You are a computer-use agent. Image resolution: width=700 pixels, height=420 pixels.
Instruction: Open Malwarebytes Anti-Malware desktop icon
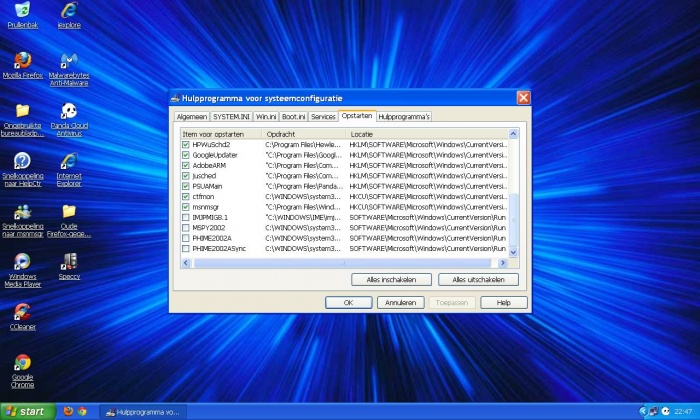coord(69,69)
